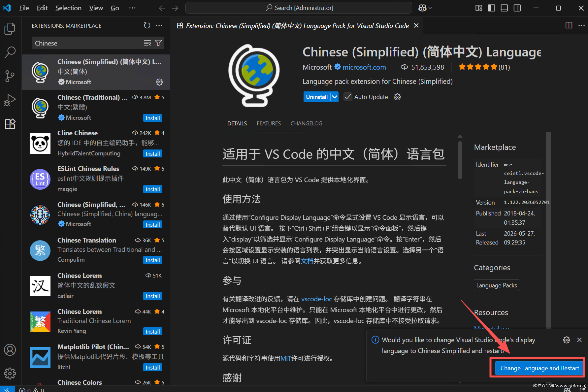Dismiss the display language notification
The image size is (588, 392).
click(579, 340)
